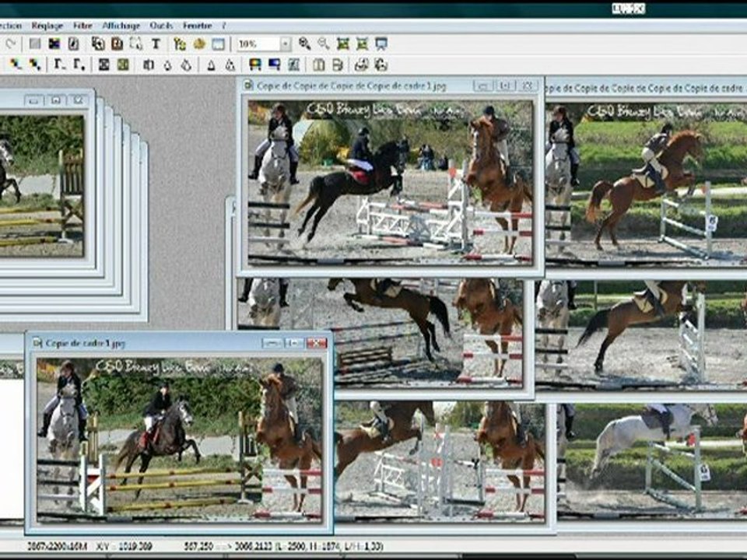Open the Réglage menu
The width and height of the screenshot is (747, 560).
tap(47, 26)
